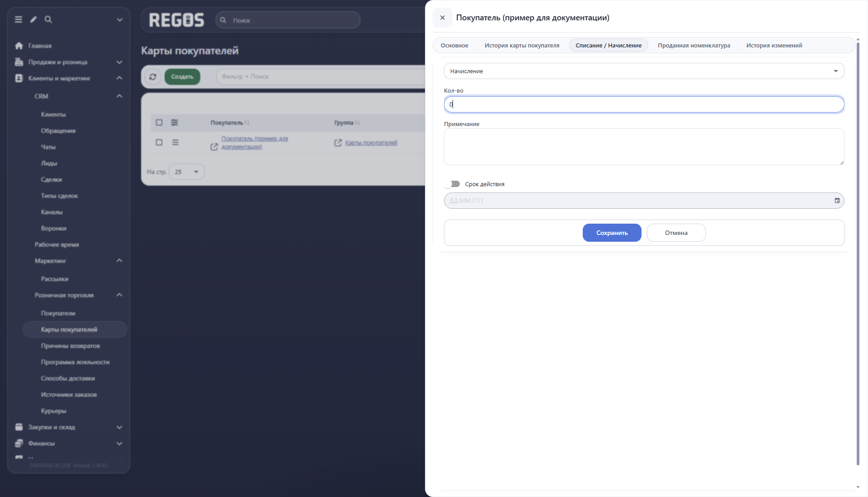
Task: Click the Клиенты и маркетинг contact icon
Action: [x=19, y=78]
